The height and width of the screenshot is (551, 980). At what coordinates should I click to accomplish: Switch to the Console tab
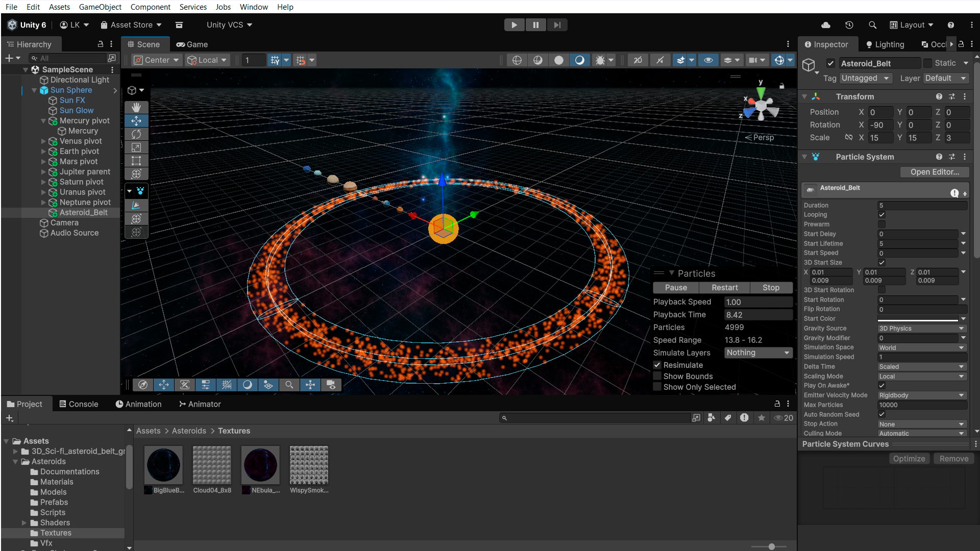coord(79,404)
